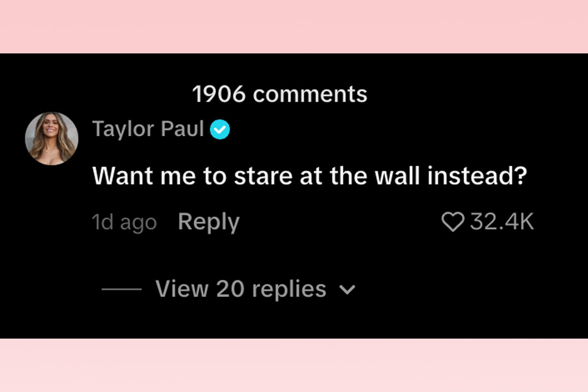Select the Taylor Paul username
This screenshot has width=588, height=392.
coord(148,129)
